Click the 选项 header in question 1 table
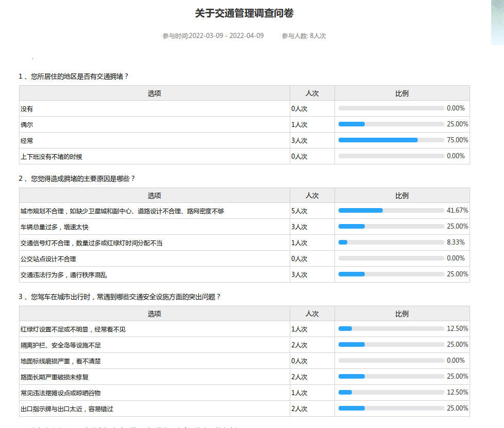The width and height of the screenshot is (504, 428). [155, 94]
